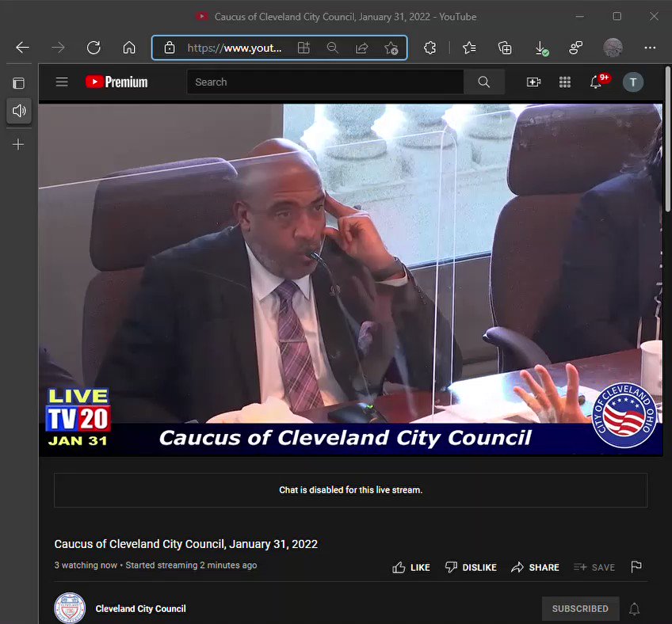Open the browser feedback or share icon
Image resolution: width=672 pixels, height=624 pixels.
(x=576, y=48)
